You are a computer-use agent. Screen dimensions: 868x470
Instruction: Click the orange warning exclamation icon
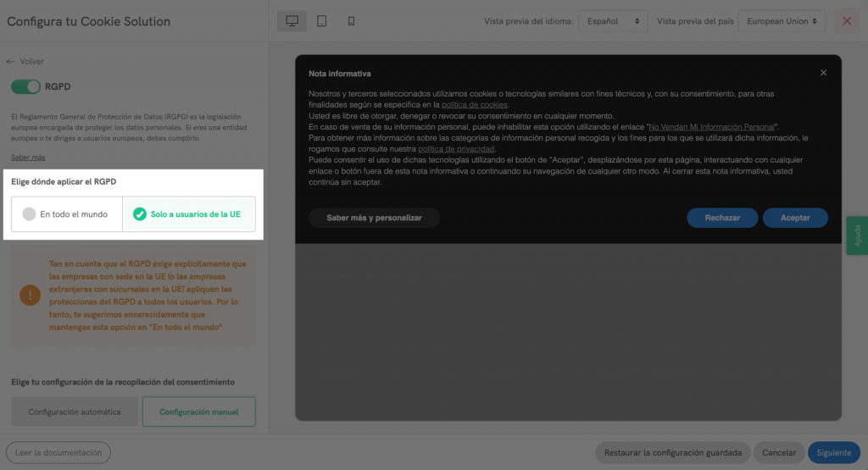click(31, 296)
